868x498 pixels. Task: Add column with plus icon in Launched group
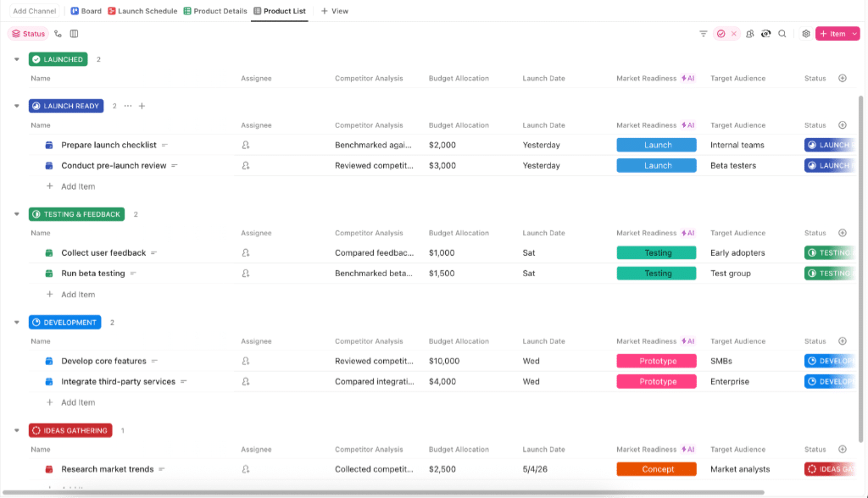842,78
